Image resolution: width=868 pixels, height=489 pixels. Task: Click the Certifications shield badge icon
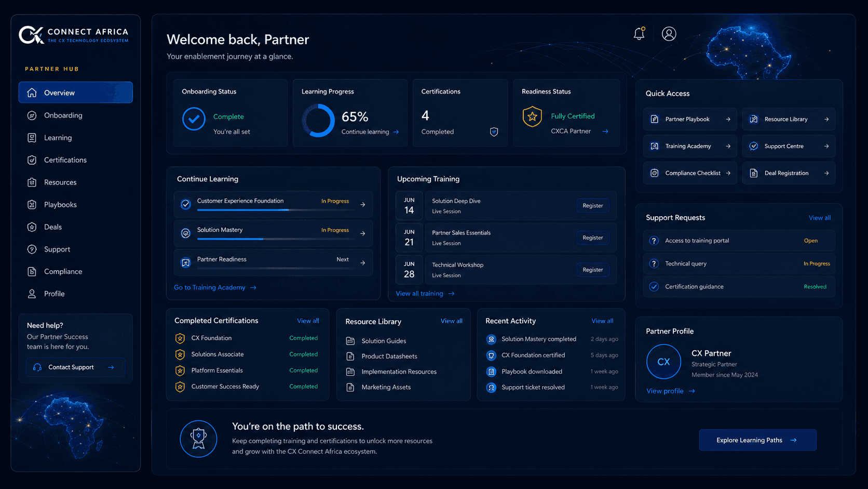click(x=494, y=132)
